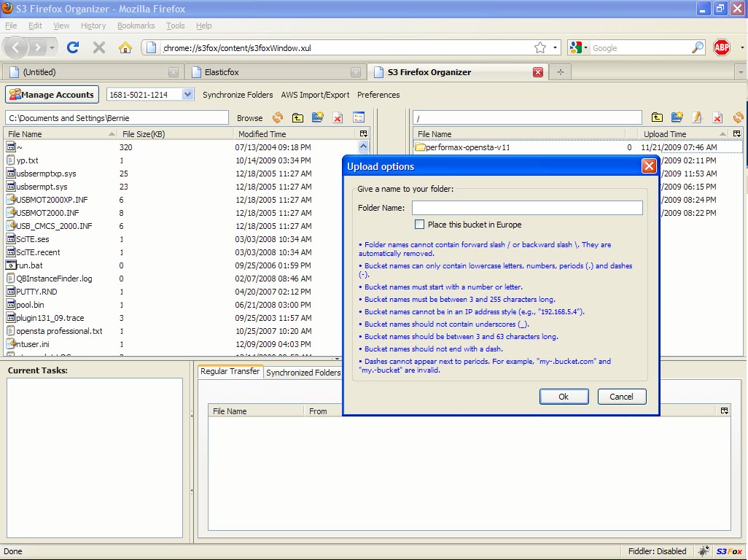Screen dimensions: 748x560
Task: Click the spider icon in status bar
Action: point(704,551)
